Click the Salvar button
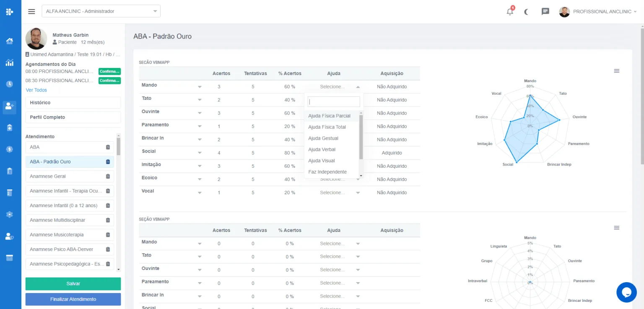The image size is (644, 309). tap(73, 284)
